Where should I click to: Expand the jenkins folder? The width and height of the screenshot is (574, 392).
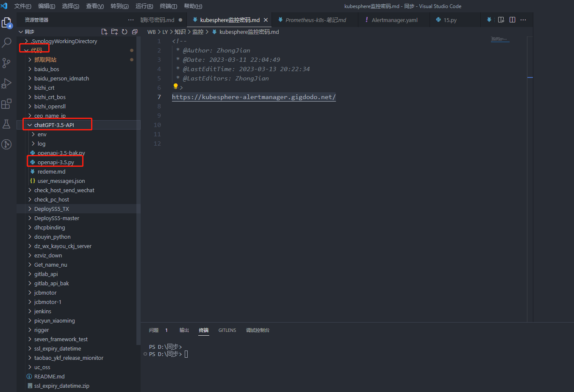pos(30,311)
